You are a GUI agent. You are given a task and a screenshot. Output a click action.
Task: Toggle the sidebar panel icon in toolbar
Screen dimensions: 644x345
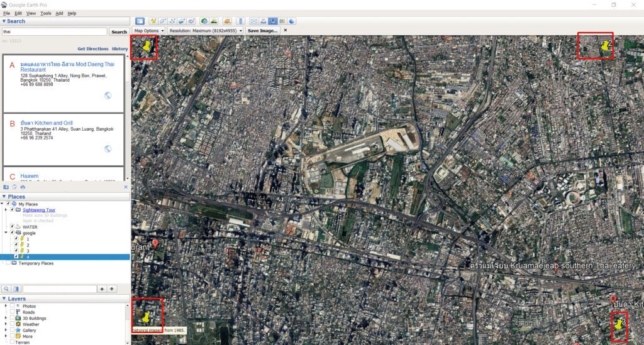[140, 21]
